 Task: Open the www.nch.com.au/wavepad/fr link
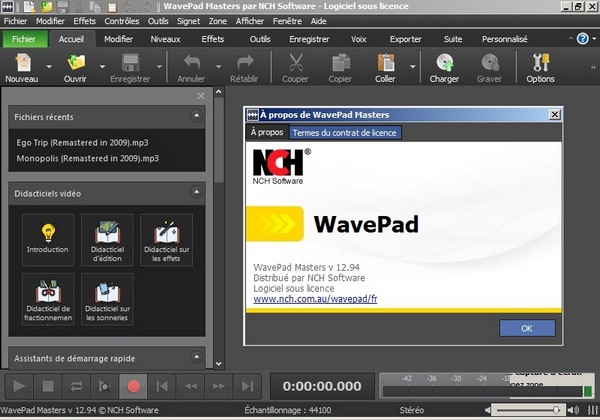tap(315, 299)
